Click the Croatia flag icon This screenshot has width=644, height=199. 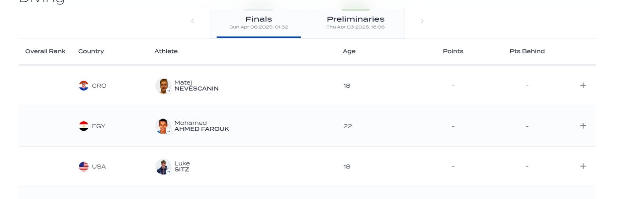84,86
